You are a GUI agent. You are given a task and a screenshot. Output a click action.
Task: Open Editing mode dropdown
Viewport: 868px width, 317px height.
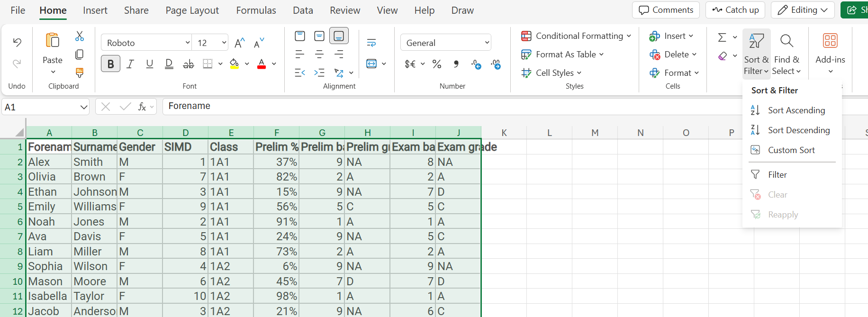pyautogui.click(x=803, y=10)
